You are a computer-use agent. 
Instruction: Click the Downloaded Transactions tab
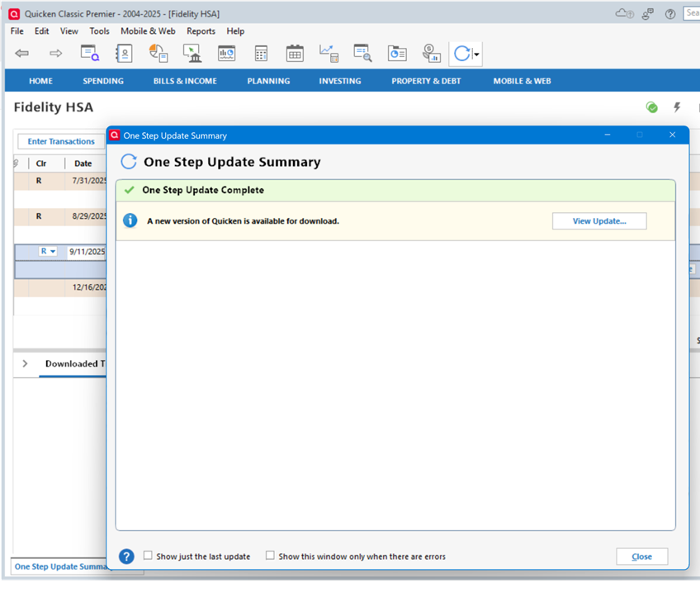[x=74, y=363]
